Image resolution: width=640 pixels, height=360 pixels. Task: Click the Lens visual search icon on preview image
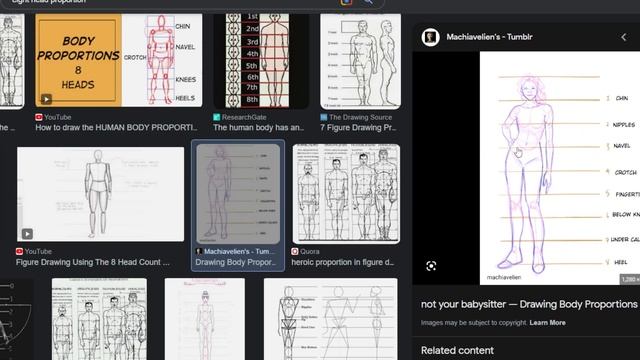[x=431, y=266]
